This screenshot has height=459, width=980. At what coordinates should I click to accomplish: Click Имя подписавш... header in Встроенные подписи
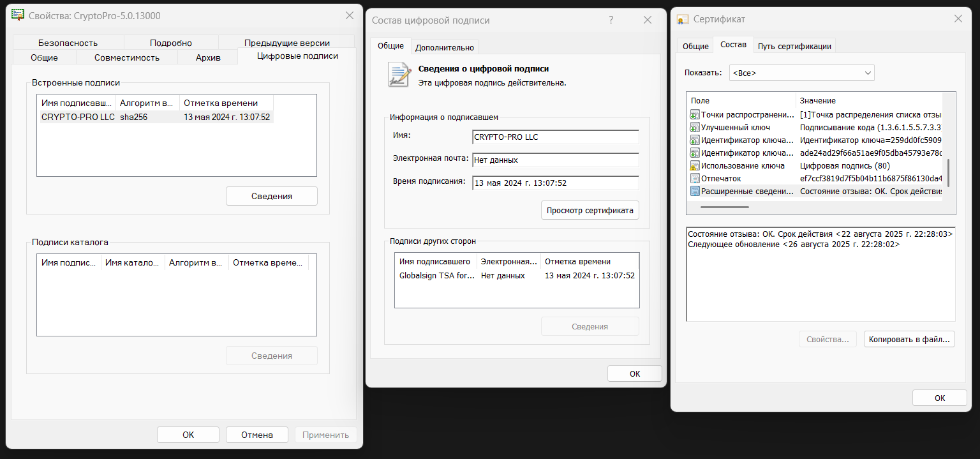click(x=77, y=103)
